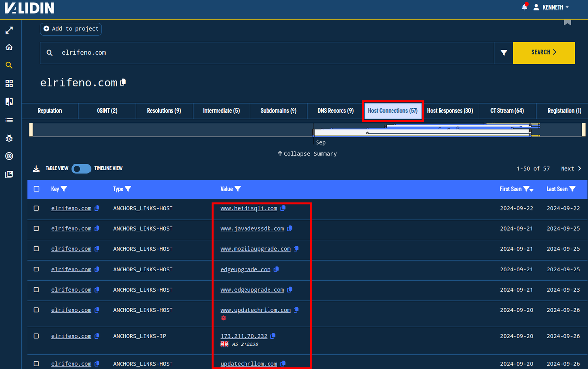
Task: Click the Validin logo
Action: tap(30, 8)
